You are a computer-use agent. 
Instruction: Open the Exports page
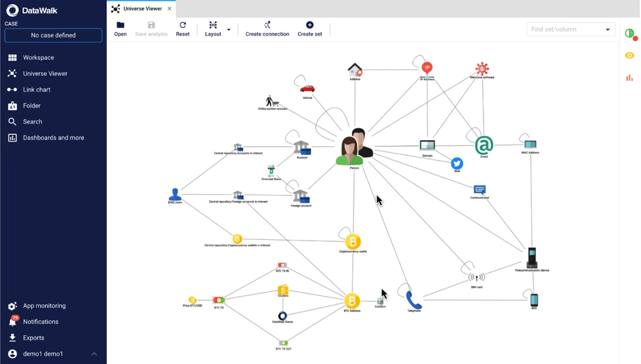(33, 338)
